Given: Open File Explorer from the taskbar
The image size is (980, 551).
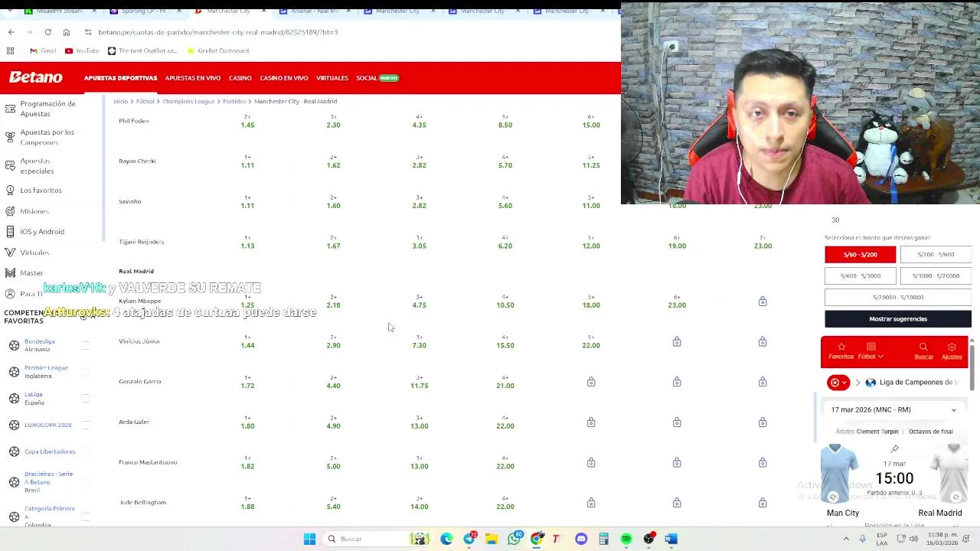Looking at the screenshot, I should [492, 539].
